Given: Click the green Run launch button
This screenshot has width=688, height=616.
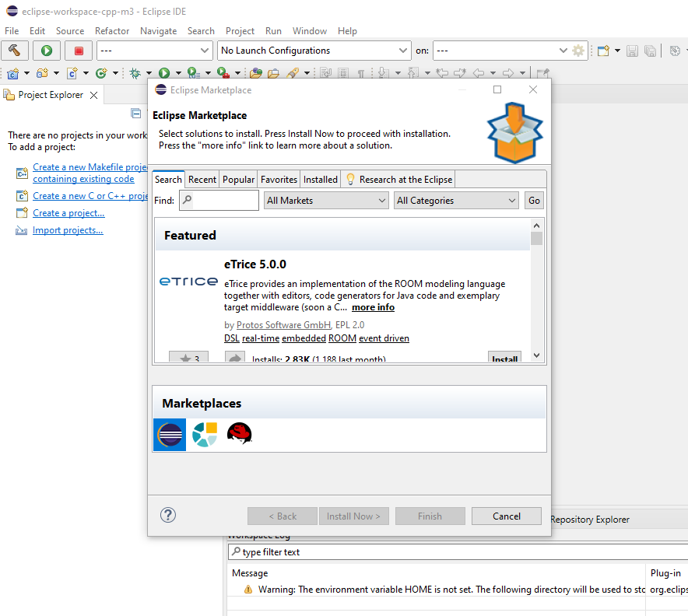Looking at the screenshot, I should click(47, 51).
